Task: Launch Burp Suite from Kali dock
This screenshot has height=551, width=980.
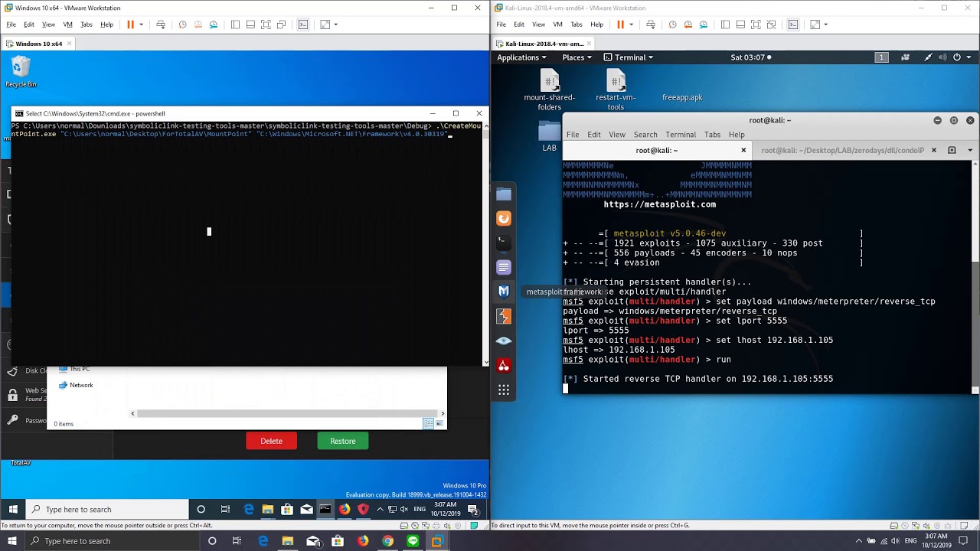Action: (504, 316)
